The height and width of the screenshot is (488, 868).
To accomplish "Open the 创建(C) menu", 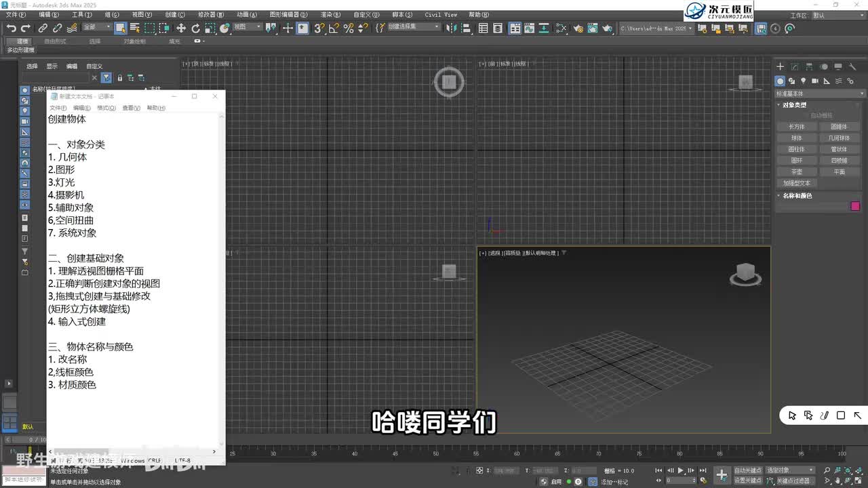I will (x=175, y=14).
